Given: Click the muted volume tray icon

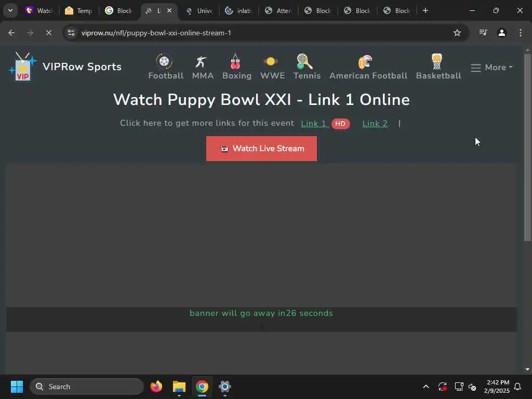Looking at the screenshot, I should [x=472, y=387].
